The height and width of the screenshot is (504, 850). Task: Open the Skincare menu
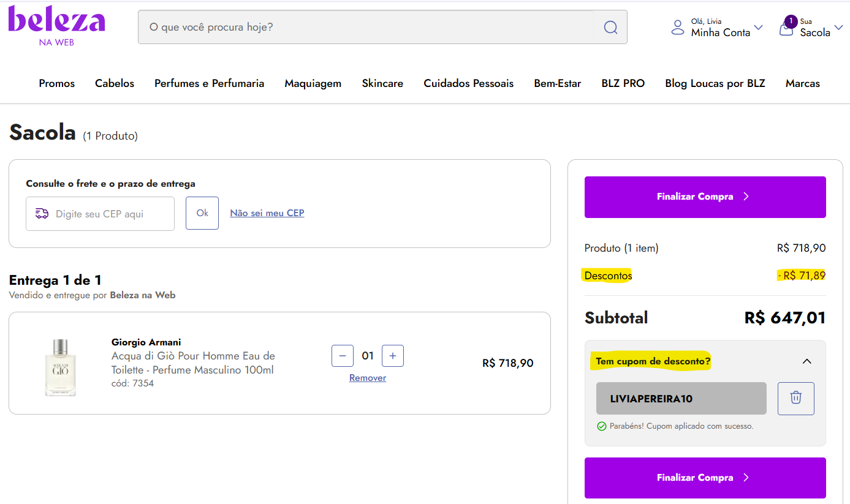pyautogui.click(x=382, y=83)
